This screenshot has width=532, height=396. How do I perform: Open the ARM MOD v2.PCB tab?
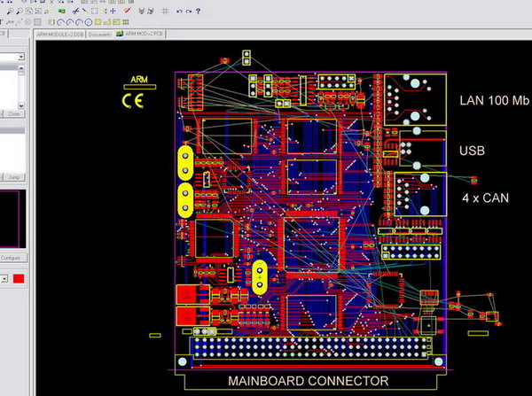143,34
